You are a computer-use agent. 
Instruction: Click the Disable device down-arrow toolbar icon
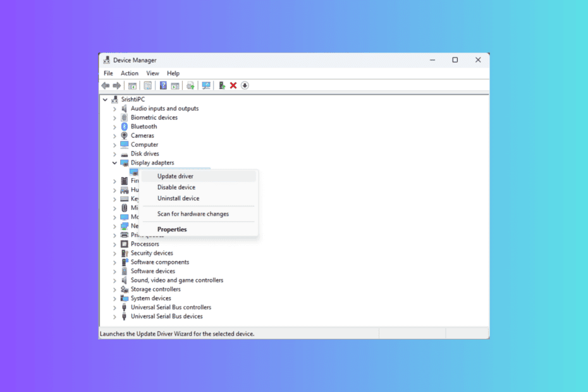(244, 85)
